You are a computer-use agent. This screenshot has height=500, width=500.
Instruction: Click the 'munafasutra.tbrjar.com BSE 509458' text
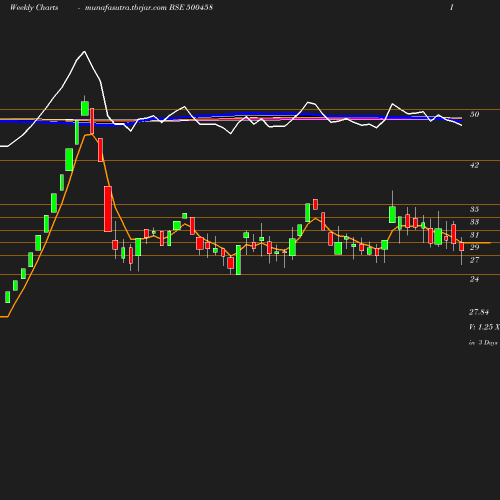[149, 8]
